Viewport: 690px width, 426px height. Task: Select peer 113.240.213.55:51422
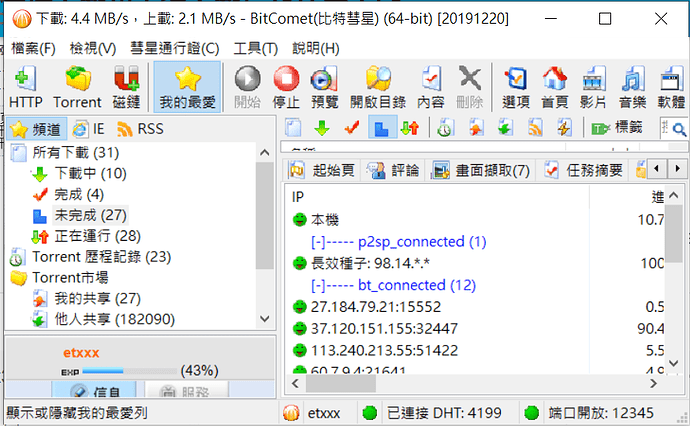pyautogui.click(x=477, y=350)
